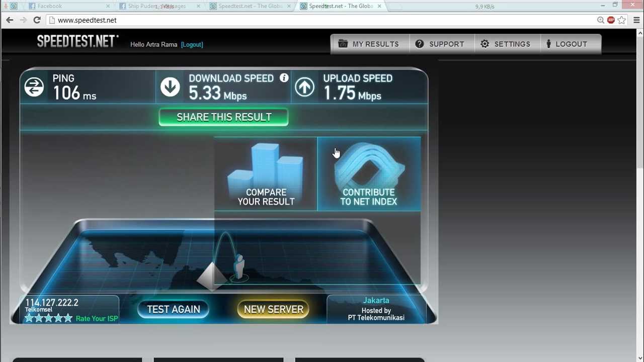Viewport: 644px width, 362px height.
Task: Select the first pinned tab
Action: tap(14, 6)
